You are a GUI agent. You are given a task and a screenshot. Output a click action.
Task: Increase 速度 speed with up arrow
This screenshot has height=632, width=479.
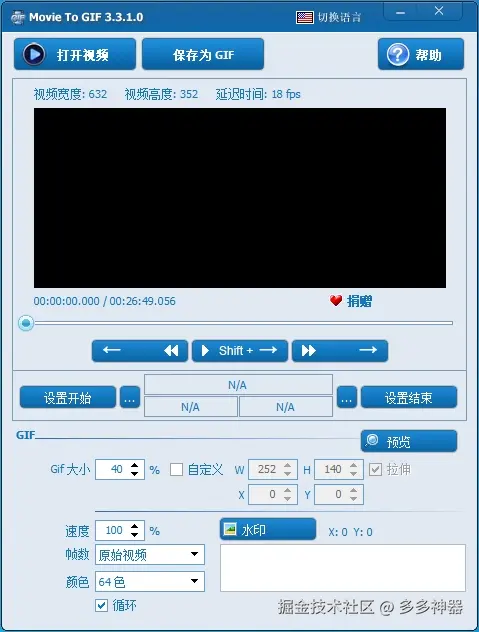135,526
